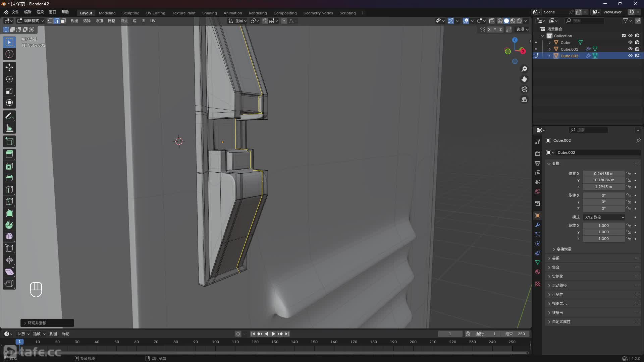Select the Shrink/Fatten tool
Viewport: 644px width, 362px height.
point(9,260)
